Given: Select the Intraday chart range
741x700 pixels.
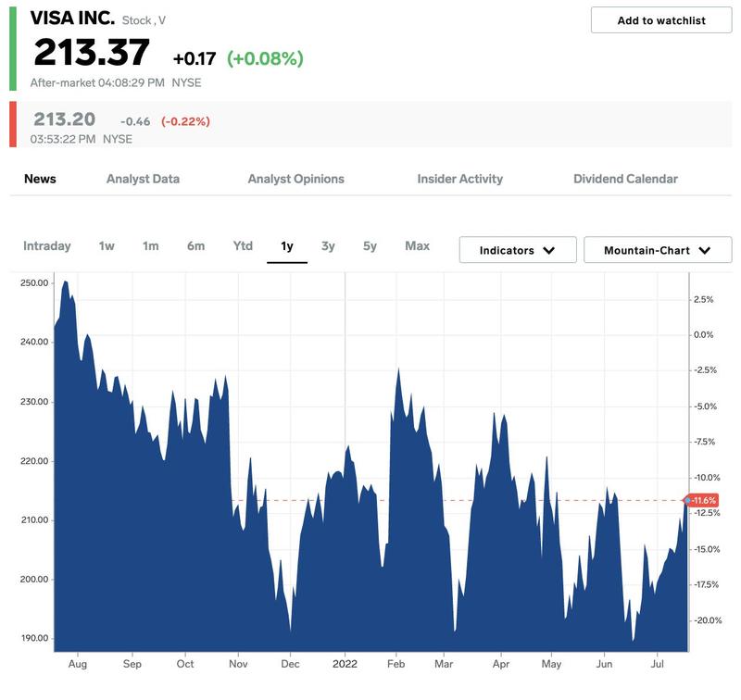Looking at the screenshot, I should tap(47, 246).
